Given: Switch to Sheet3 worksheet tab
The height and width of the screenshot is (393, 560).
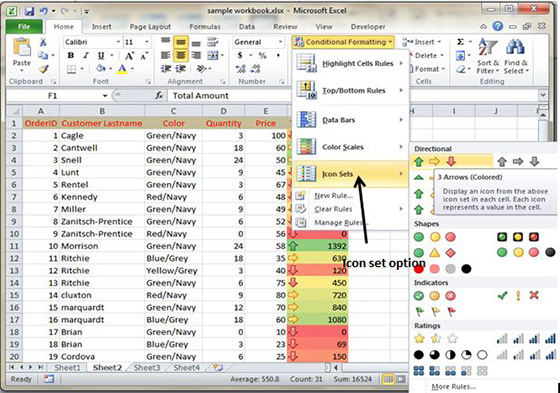Looking at the screenshot, I should point(147,368).
